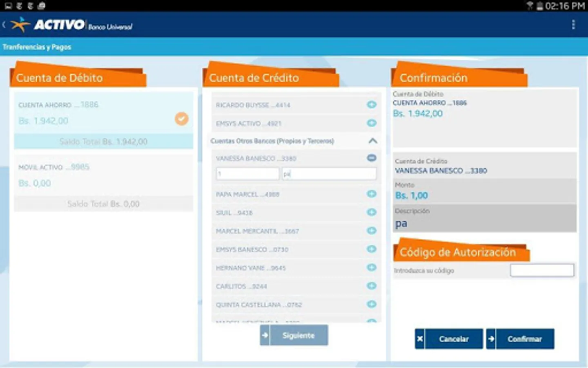Open the Tranferencias y Pagos section

[x=37, y=47]
